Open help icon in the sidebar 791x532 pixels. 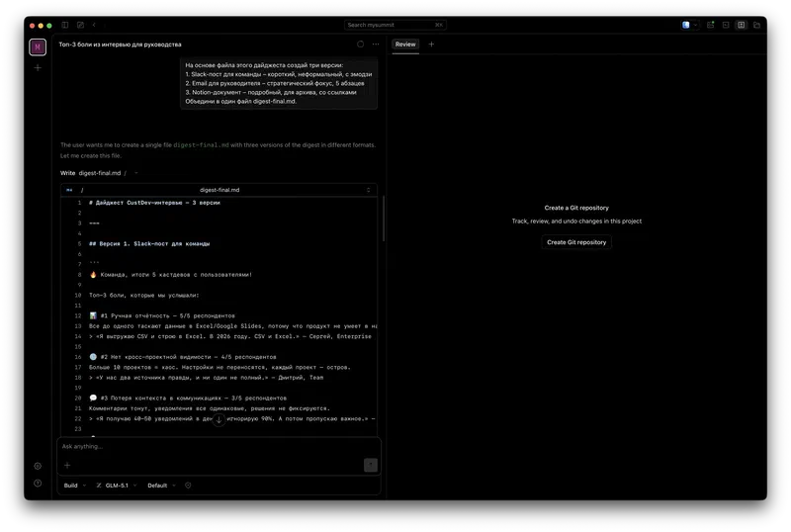click(38, 483)
